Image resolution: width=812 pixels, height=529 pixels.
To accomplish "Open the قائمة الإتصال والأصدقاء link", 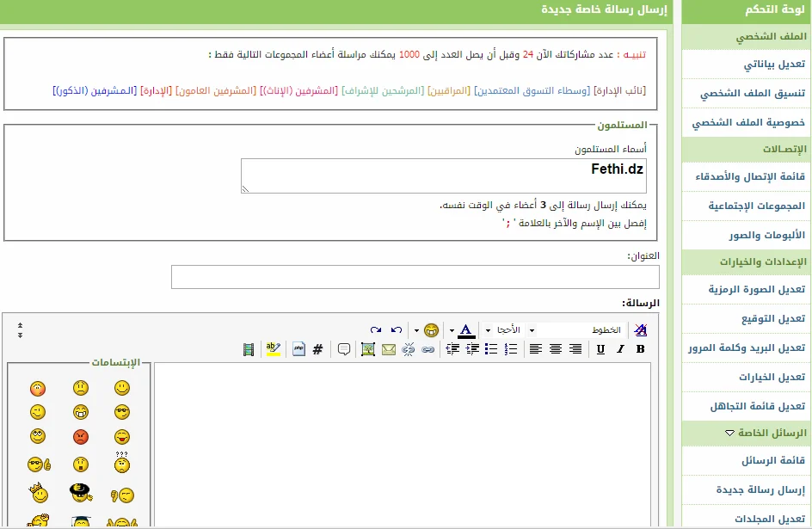I will pos(750,177).
